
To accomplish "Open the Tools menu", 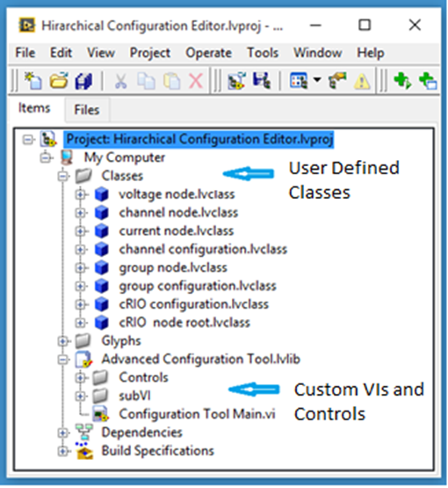I will click(263, 53).
